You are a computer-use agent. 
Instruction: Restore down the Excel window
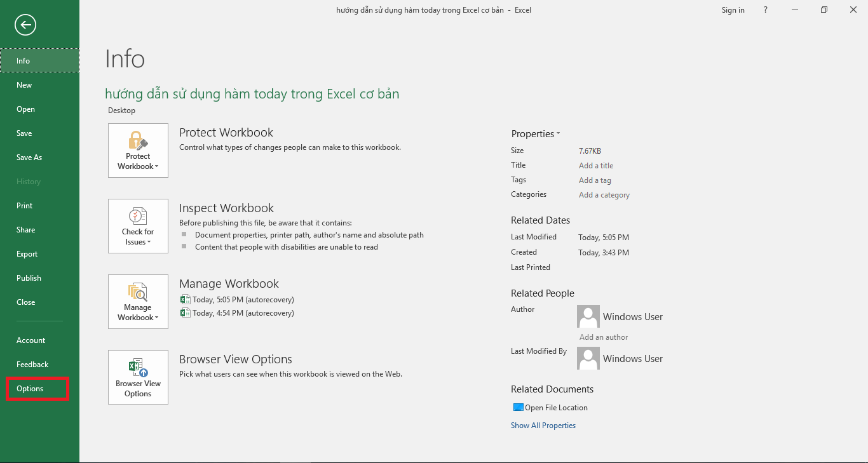click(824, 10)
